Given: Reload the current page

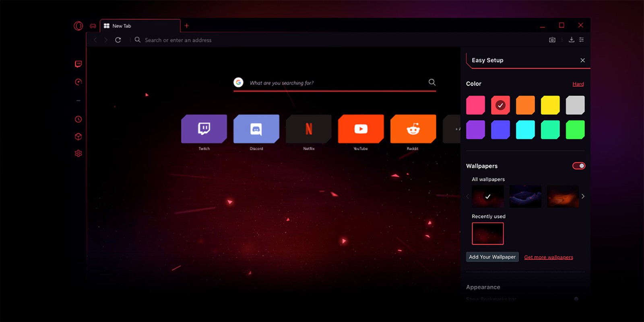Looking at the screenshot, I should click(x=118, y=40).
